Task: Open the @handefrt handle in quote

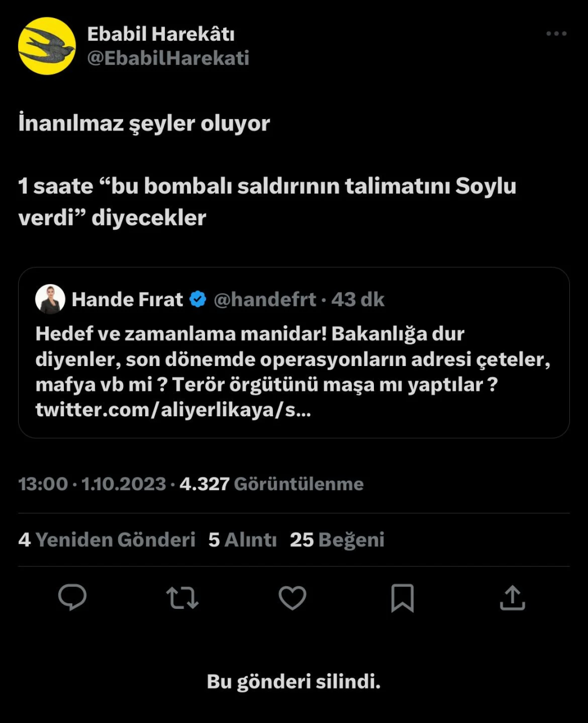Action: tap(264, 299)
